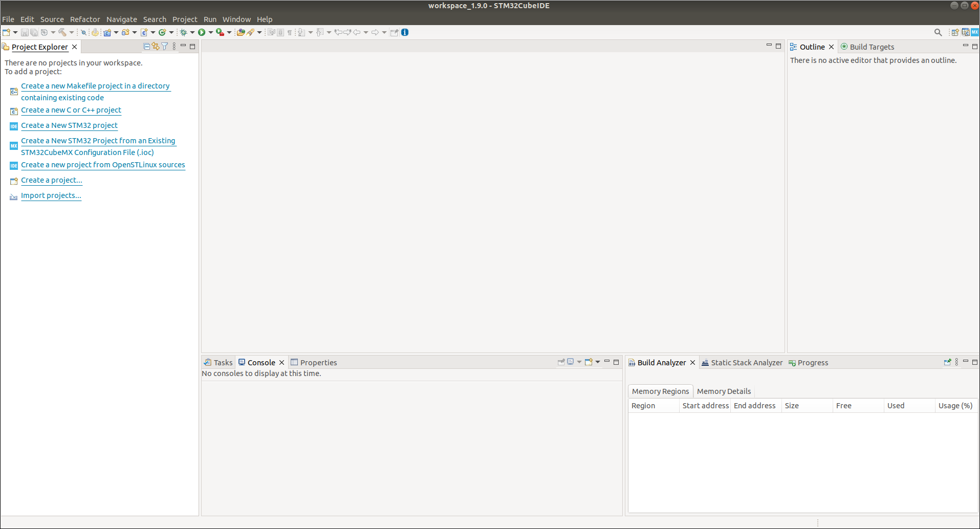Run the program using the green play button

pyautogui.click(x=202, y=32)
